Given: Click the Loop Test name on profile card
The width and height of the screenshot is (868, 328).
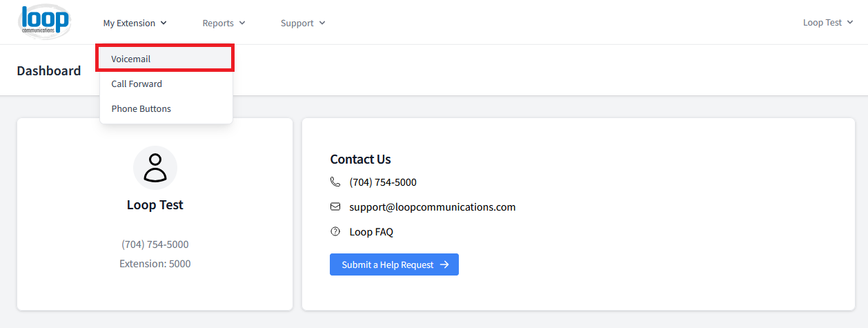Looking at the screenshot, I should (x=155, y=205).
